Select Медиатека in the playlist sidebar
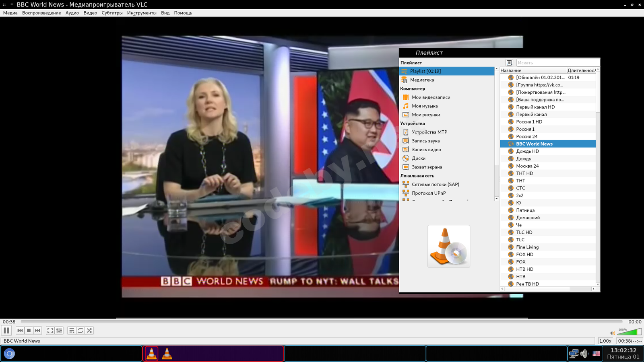Viewport: 644px width, 362px height. (x=422, y=80)
